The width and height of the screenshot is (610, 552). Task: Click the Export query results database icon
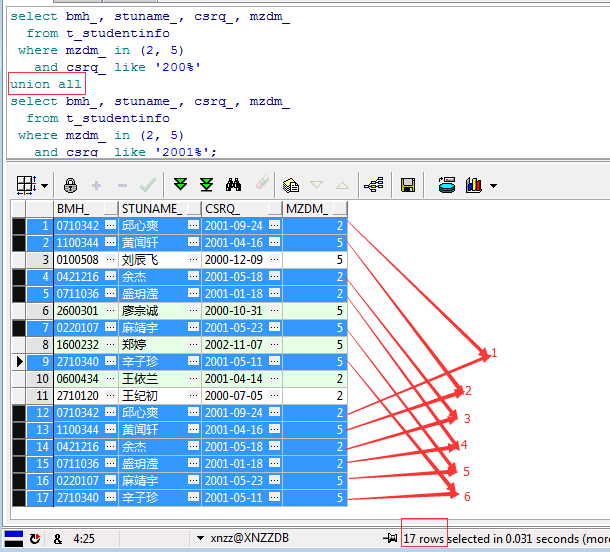[x=447, y=185]
